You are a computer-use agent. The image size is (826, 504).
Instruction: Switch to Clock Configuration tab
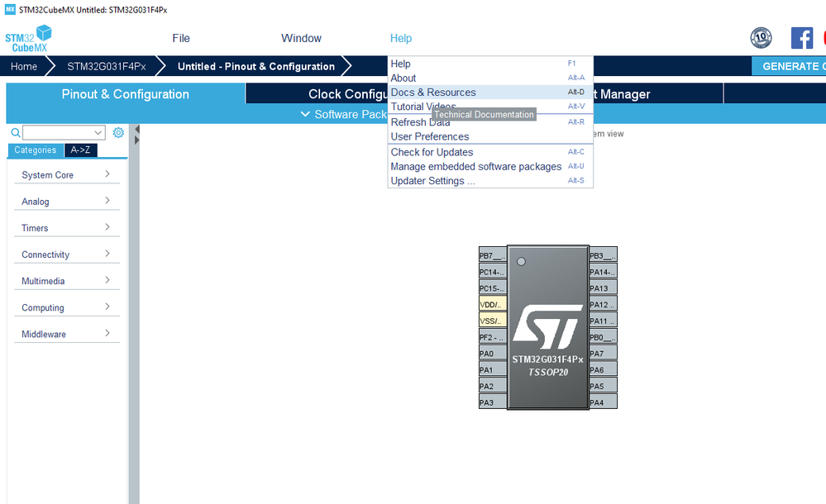coord(318,93)
